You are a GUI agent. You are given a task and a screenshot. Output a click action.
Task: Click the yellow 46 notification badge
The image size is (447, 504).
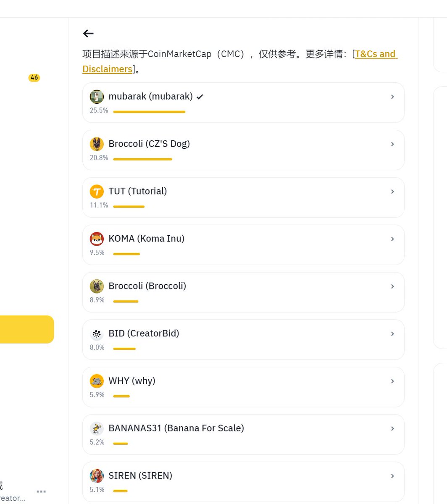(x=34, y=78)
